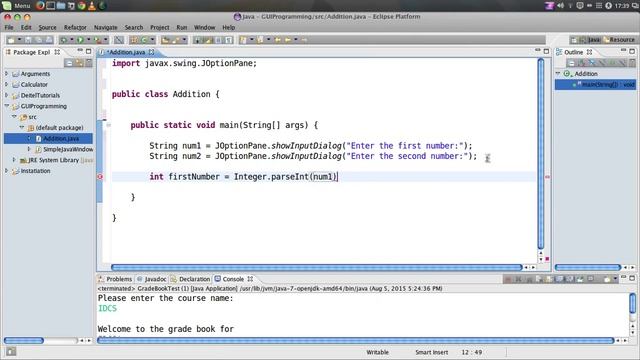
Task: Collapse the Addition class in the Outline
Action: pyautogui.click(x=558, y=73)
